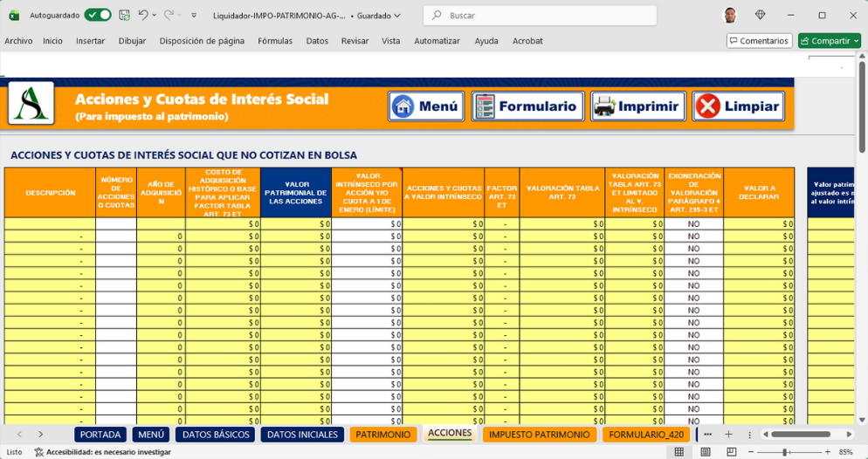868x459 pixels.
Task: Open the Archivo menu
Action: pyautogui.click(x=18, y=41)
